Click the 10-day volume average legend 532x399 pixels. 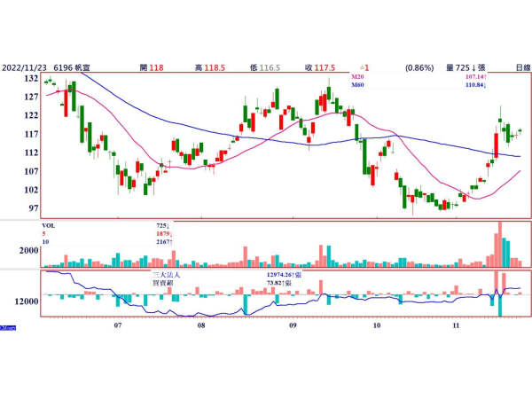[107, 242]
